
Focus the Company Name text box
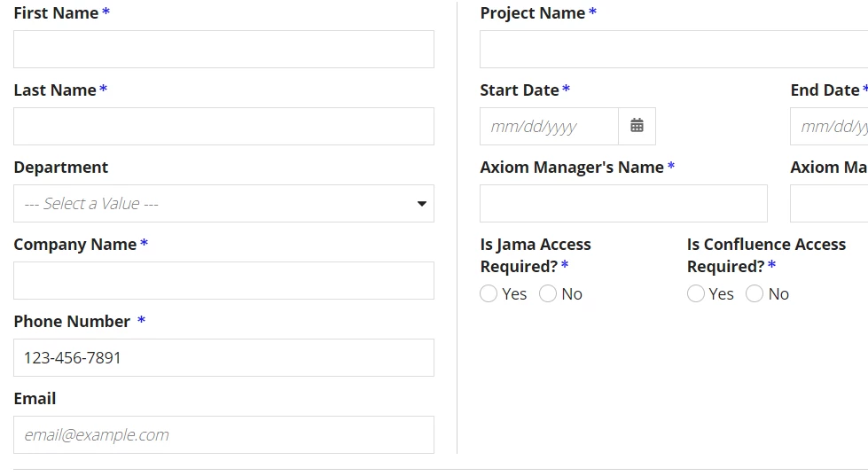tap(223, 281)
